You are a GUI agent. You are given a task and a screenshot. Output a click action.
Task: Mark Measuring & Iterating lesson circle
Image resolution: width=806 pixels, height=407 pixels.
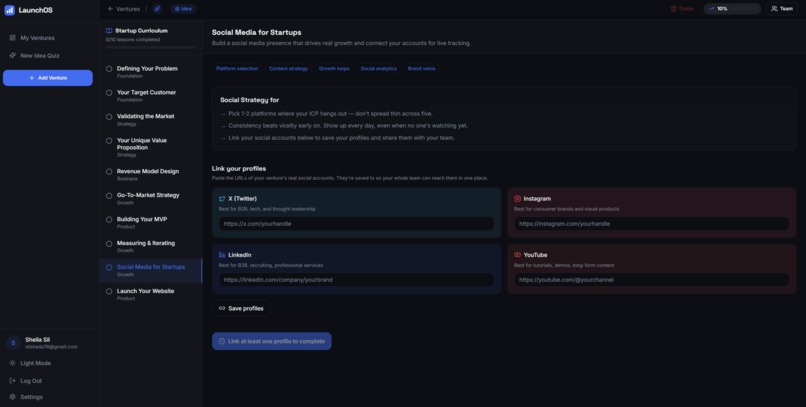tap(109, 244)
